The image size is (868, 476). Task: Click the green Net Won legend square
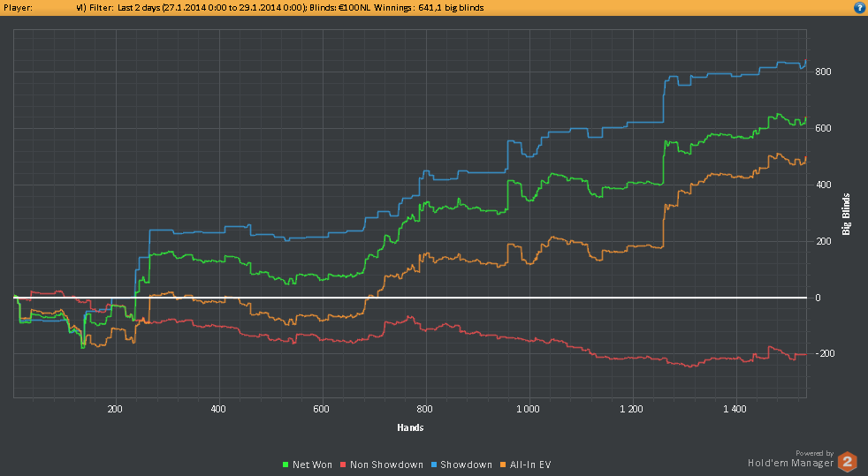[x=286, y=464]
